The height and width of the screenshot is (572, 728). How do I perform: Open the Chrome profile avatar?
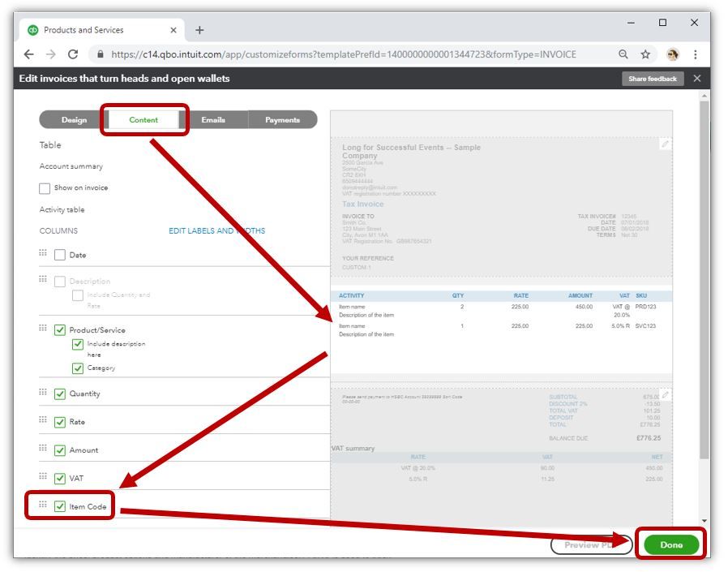(673, 54)
